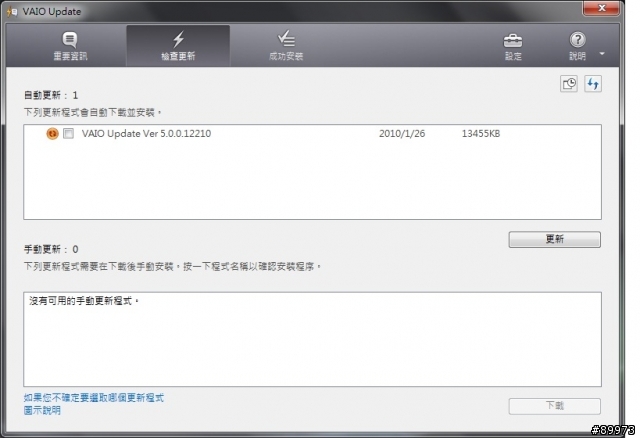Tick the VAIO Update Ver 5.0.0.12210 checkbox

pos(69,133)
